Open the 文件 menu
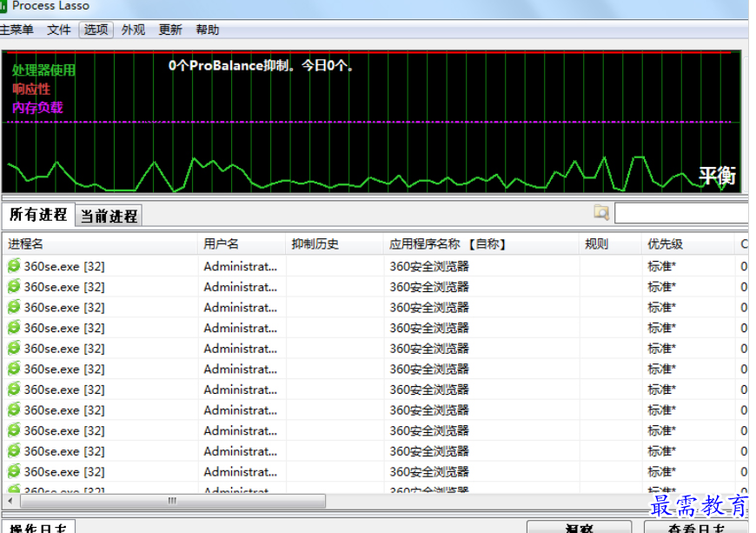The height and width of the screenshot is (533, 756). pyautogui.click(x=59, y=30)
